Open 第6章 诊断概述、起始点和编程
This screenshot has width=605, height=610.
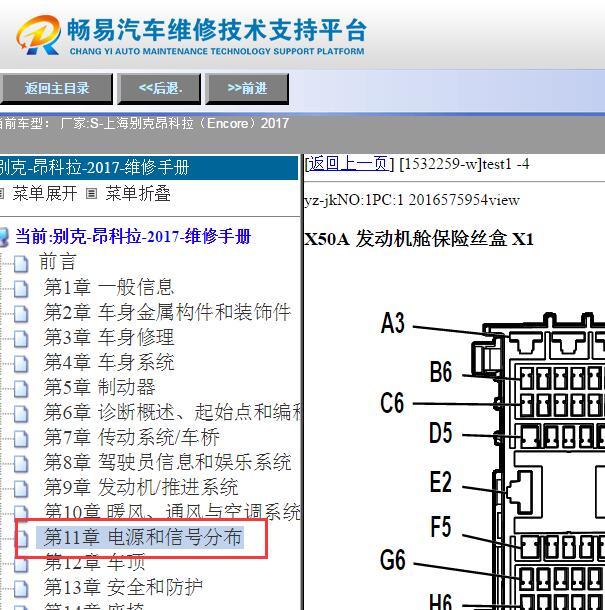[172, 412]
